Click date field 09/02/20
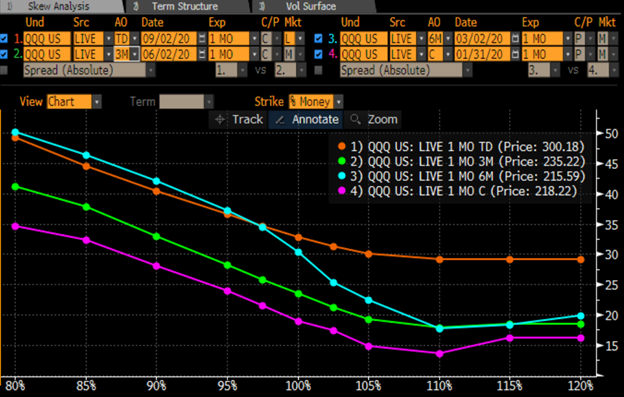 [169, 39]
